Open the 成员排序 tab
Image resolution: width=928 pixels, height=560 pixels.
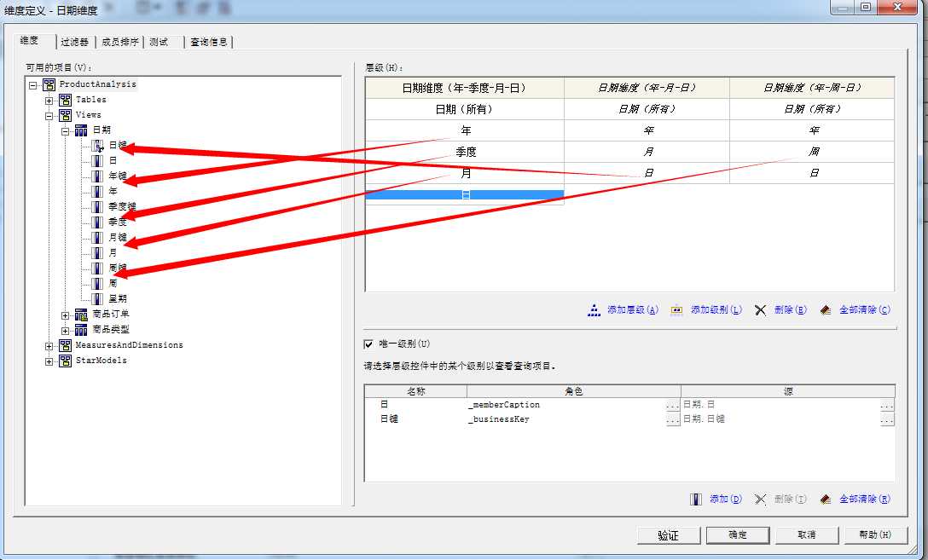pos(119,42)
